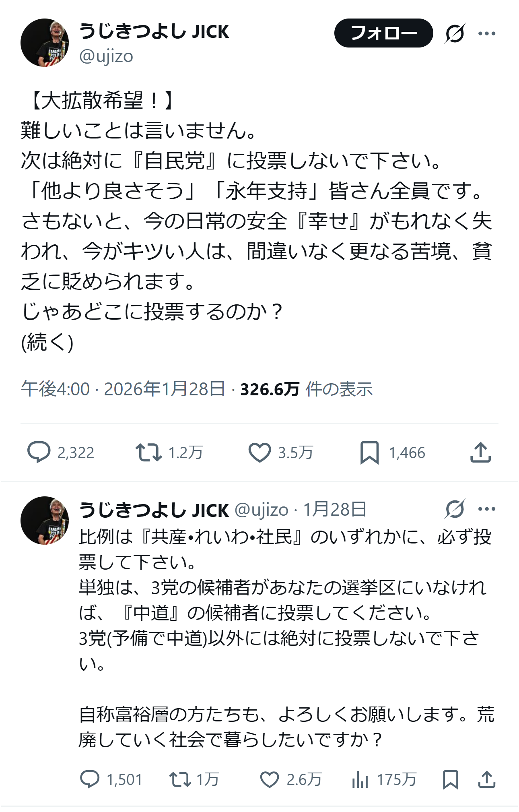
Task: Click the フォロー follow button
Action: 383,33
